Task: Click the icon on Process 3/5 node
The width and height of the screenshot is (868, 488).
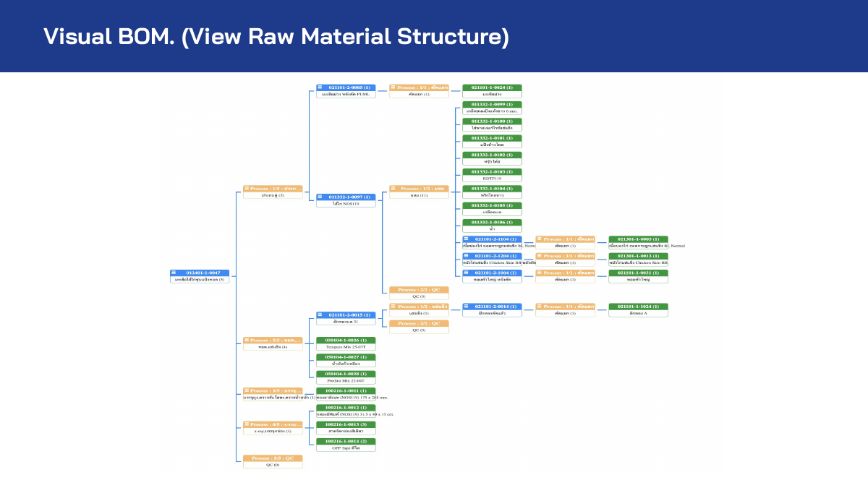Action: 247,390
